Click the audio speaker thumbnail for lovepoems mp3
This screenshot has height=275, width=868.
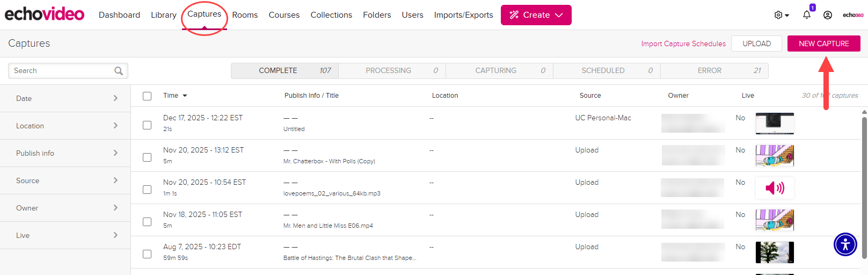tap(775, 188)
